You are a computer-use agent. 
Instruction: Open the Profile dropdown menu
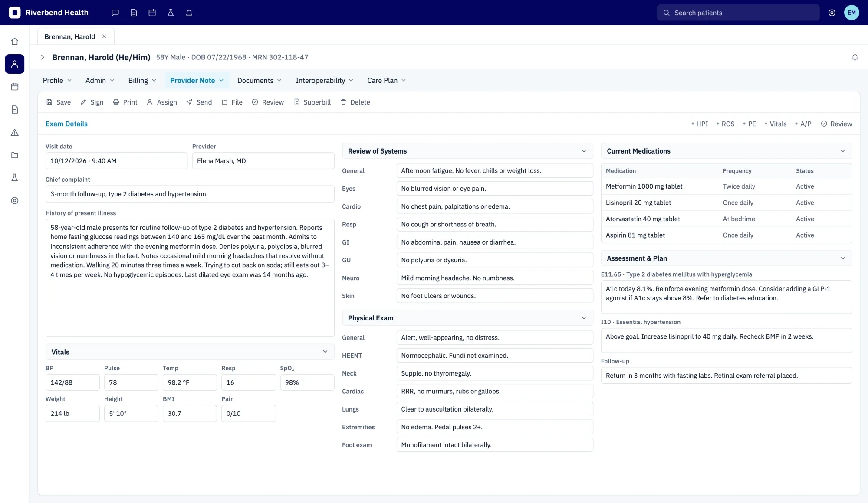tap(57, 81)
